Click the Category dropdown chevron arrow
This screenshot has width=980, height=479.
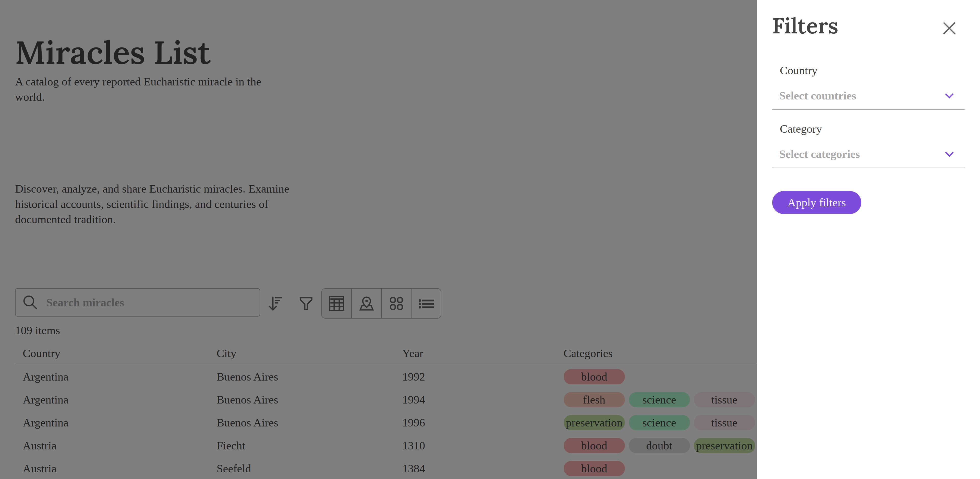949,154
